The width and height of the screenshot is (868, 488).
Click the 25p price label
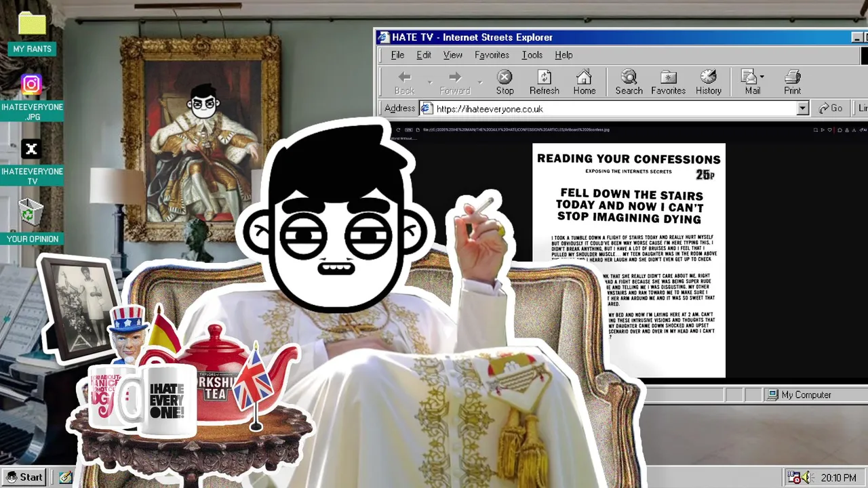pos(705,175)
